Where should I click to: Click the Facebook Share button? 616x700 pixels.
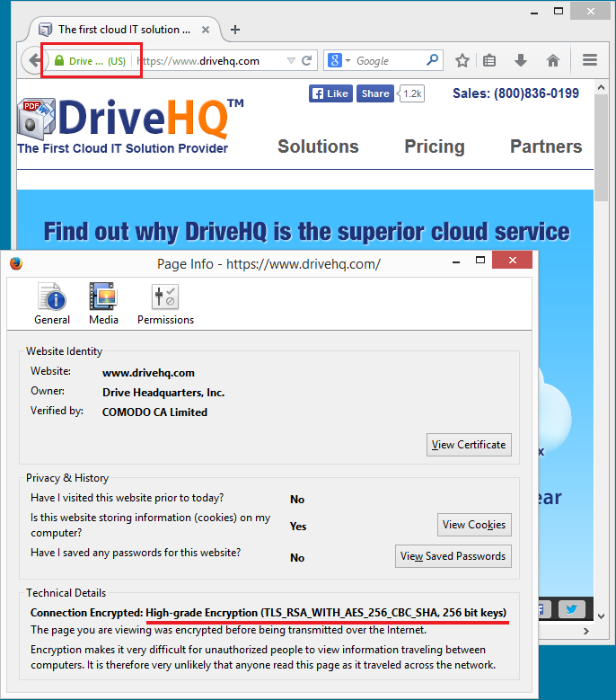(375, 93)
